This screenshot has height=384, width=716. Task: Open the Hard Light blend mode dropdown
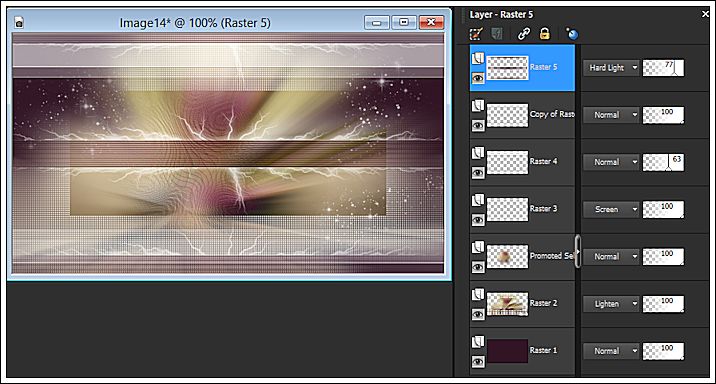611,68
